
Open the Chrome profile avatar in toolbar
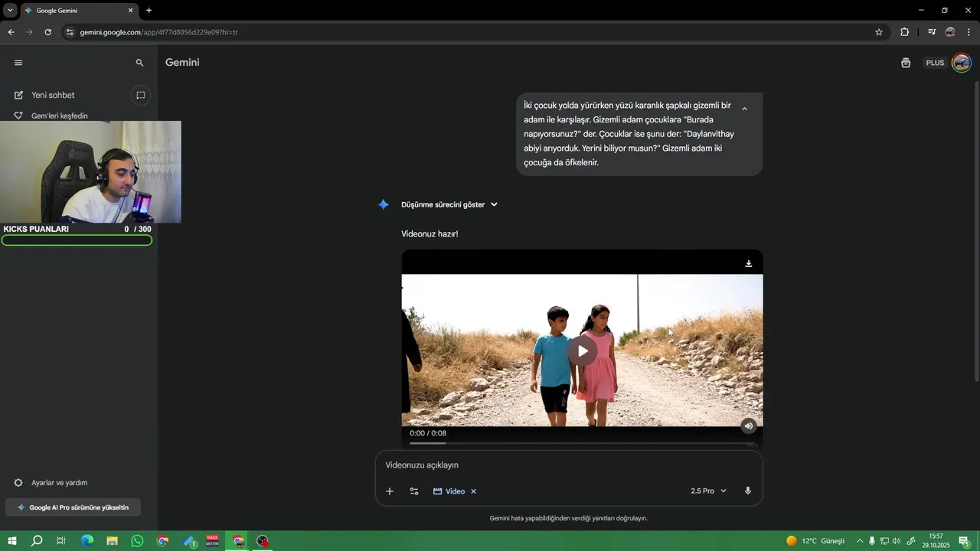pyautogui.click(x=950, y=32)
